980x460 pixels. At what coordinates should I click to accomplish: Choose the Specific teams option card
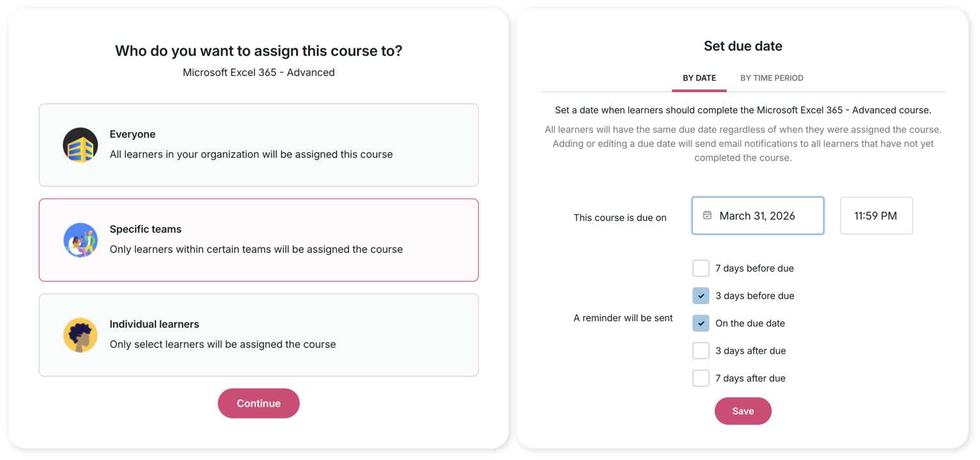tap(258, 240)
